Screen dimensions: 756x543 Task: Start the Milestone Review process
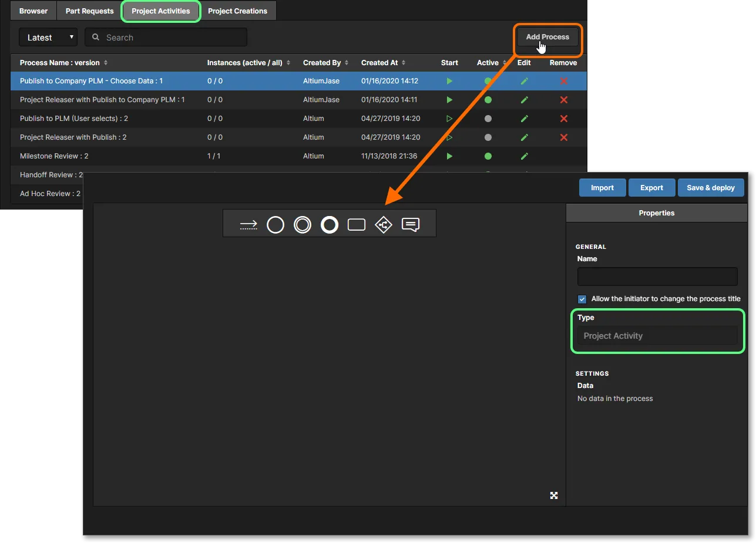[x=449, y=156]
